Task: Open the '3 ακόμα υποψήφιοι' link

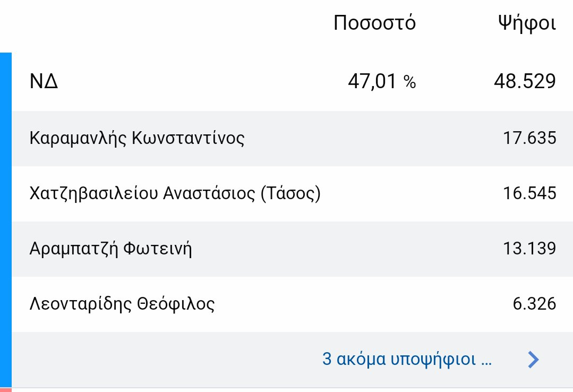Action: [407, 360]
